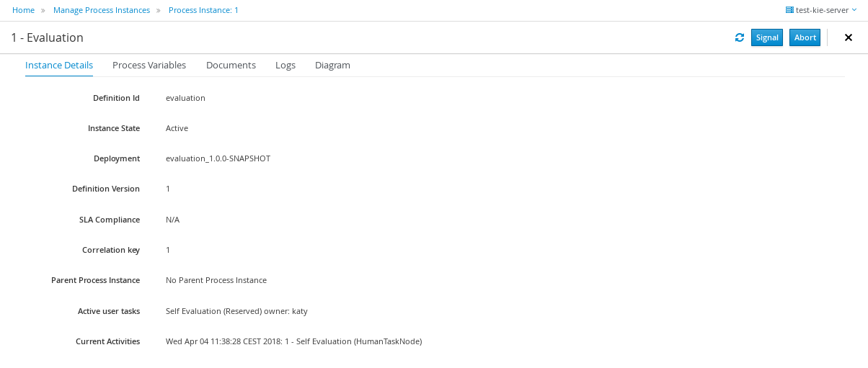The image size is (868, 368).
Task: Click the '1 - Evaluation' title
Action: (x=48, y=37)
